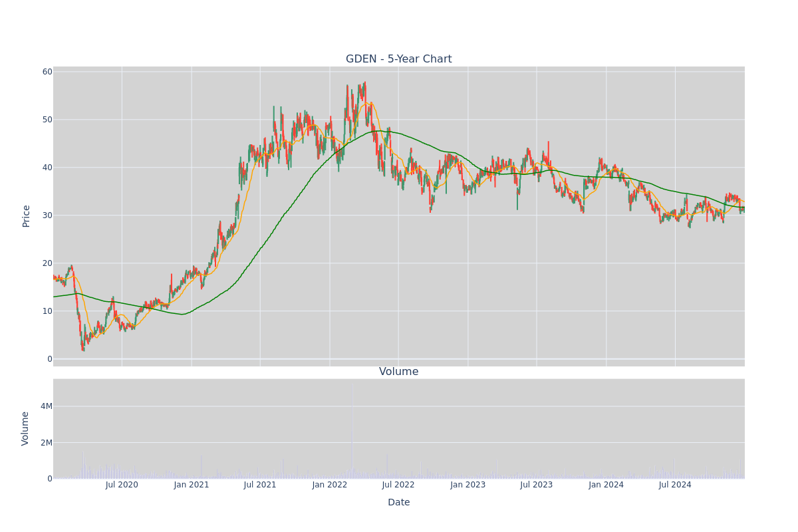Screen dimensions: 798x532
Task: Click the "Date" x-axis label
Action: coord(398,503)
